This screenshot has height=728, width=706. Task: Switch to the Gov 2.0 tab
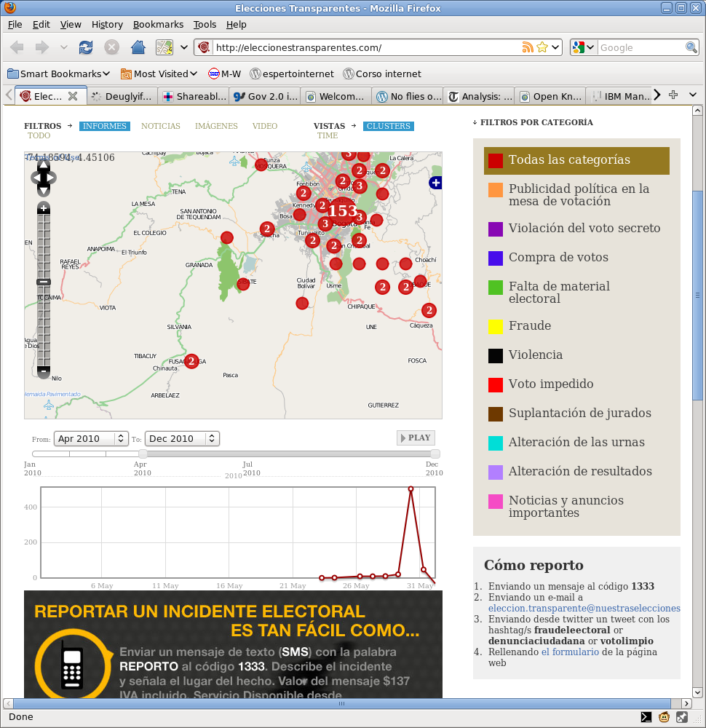pyautogui.click(x=265, y=97)
